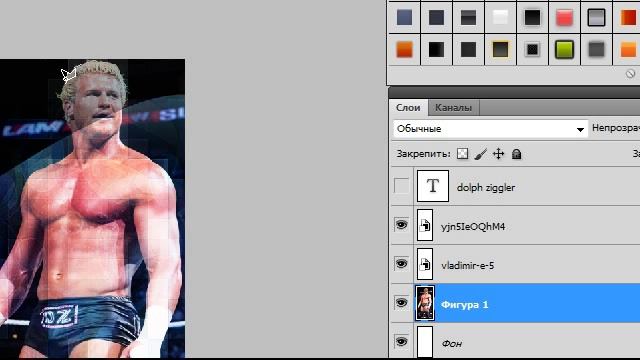The width and height of the screenshot is (640, 360).
Task: Apply the dark style with yellow border
Action: [500, 49]
